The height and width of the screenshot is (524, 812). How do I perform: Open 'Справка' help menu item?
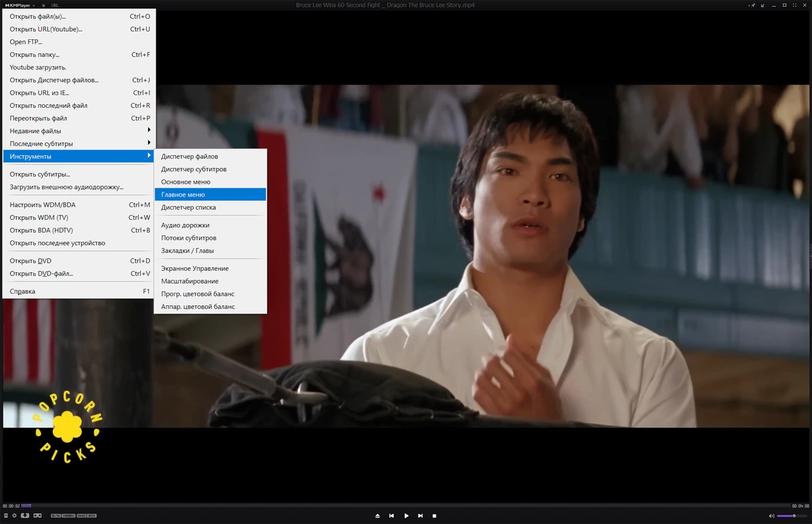coord(78,291)
